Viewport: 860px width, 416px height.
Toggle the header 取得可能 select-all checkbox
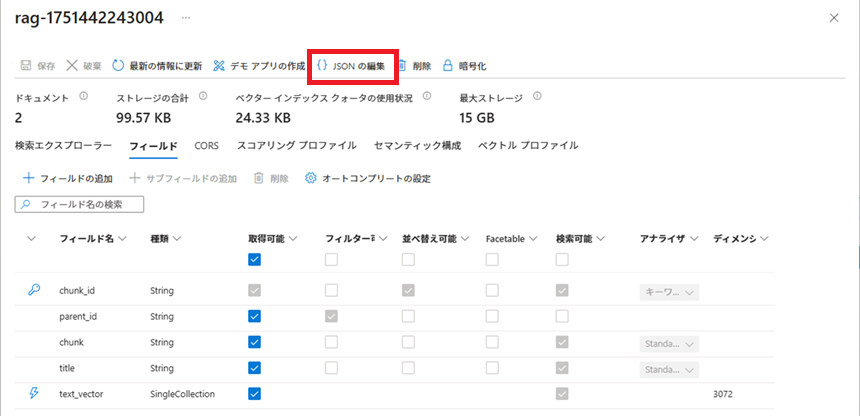tap(254, 260)
